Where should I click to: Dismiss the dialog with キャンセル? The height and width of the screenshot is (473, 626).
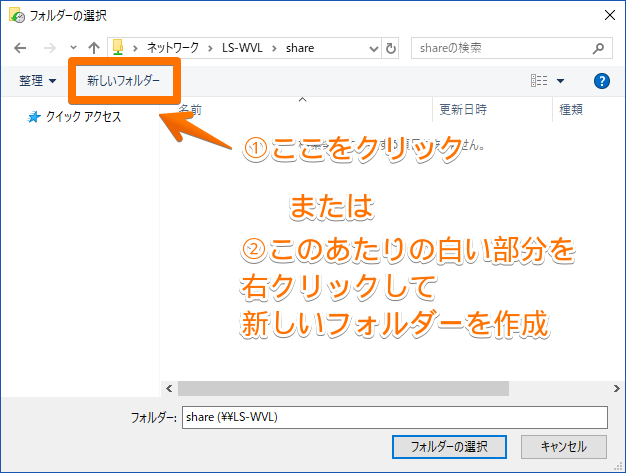coord(564,447)
